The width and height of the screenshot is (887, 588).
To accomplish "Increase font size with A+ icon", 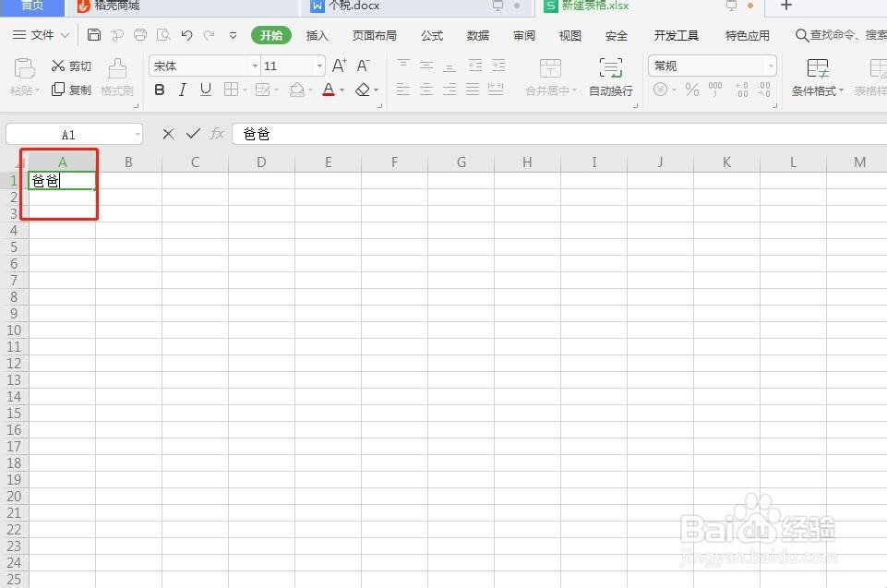I will (339, 66).
